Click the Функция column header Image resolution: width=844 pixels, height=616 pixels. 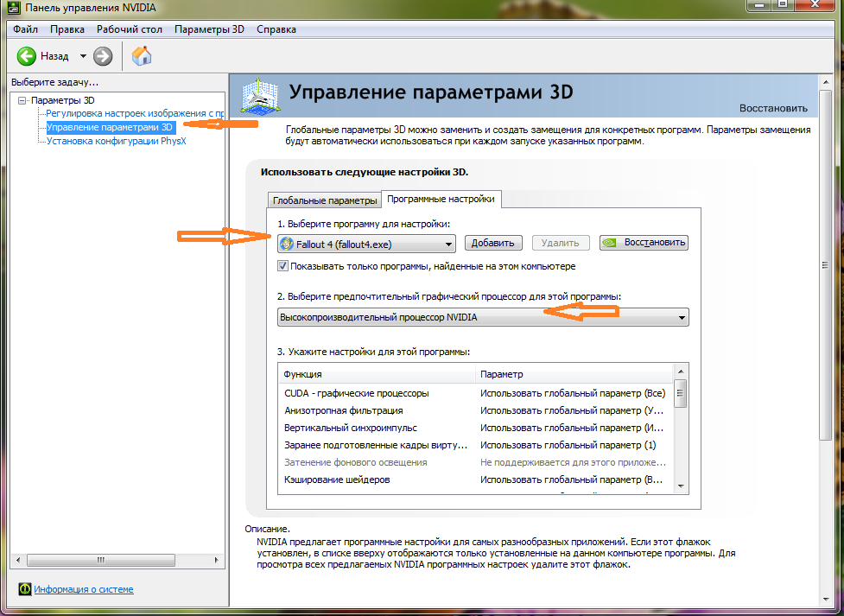(377, 374)
